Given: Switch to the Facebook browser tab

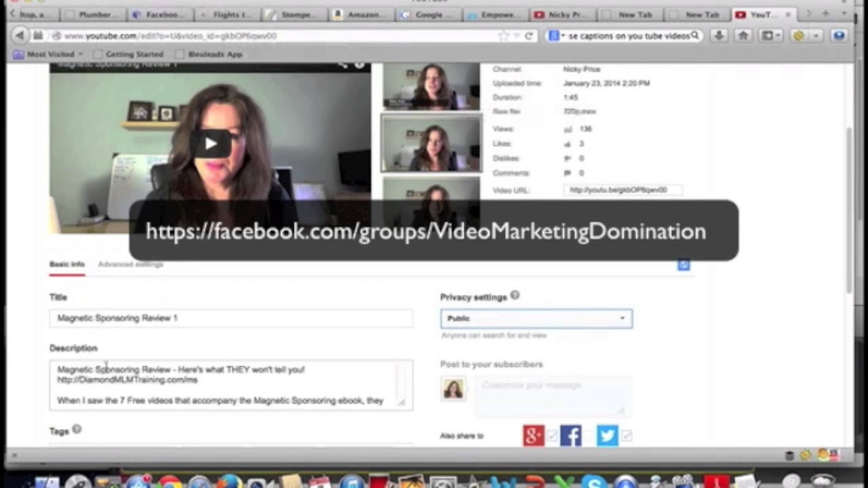Looking at the screenshot, I should (x=160, y=14).
